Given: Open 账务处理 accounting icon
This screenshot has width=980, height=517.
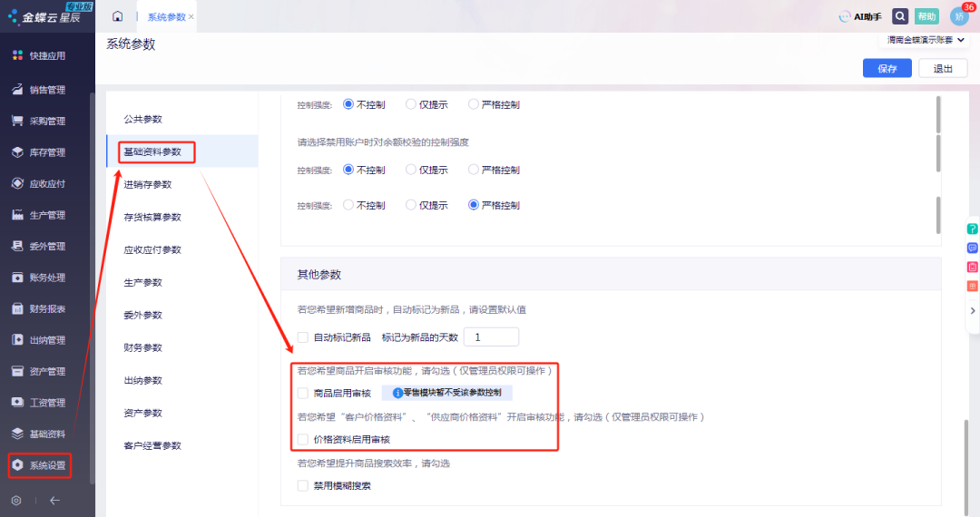Looking at the screenshot, I should pos(17,278).
